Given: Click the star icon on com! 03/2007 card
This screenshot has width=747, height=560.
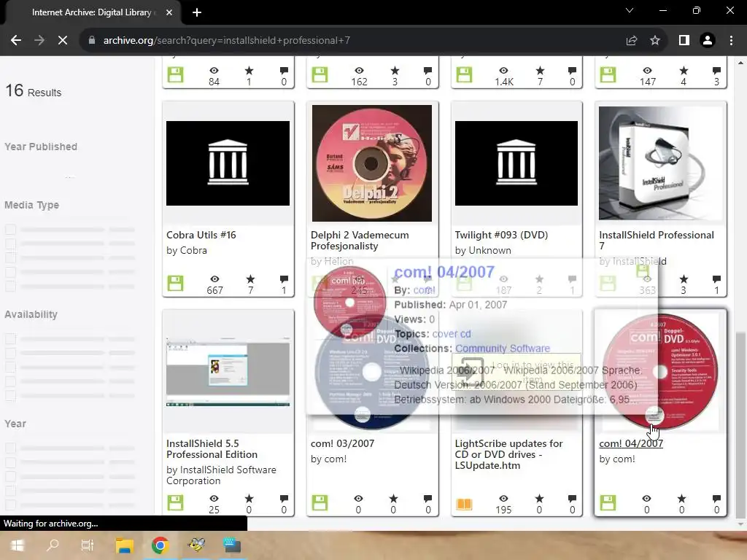Looking at the screenshot, I should coord(393,499).
